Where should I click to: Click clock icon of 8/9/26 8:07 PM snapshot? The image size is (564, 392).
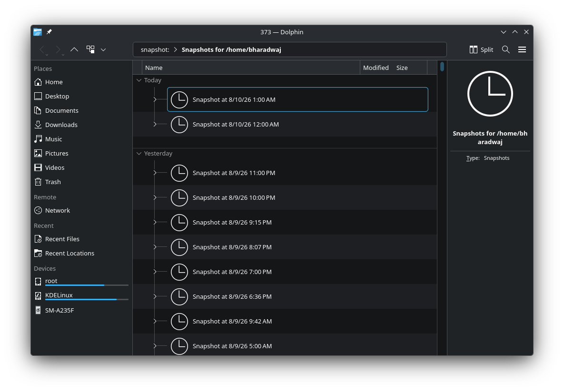coord(179,247)
